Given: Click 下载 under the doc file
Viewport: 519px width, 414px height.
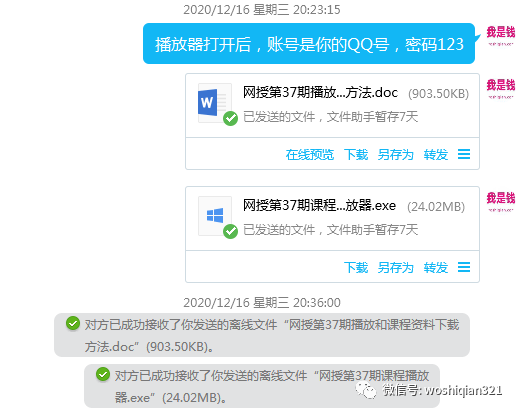Looking at the screenshot, I should 356,155.
